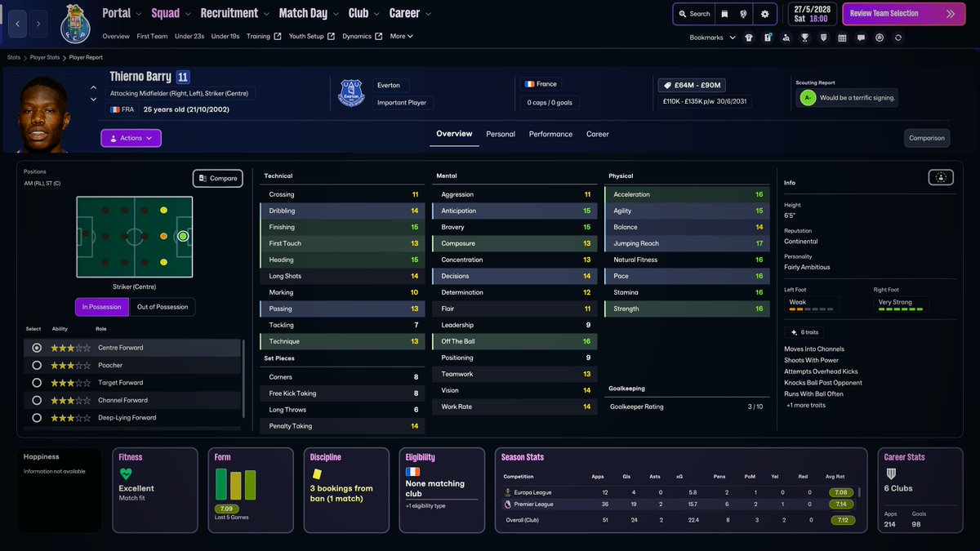Open First Team in the submenu

pyautogui.click(x=153, y=36)
